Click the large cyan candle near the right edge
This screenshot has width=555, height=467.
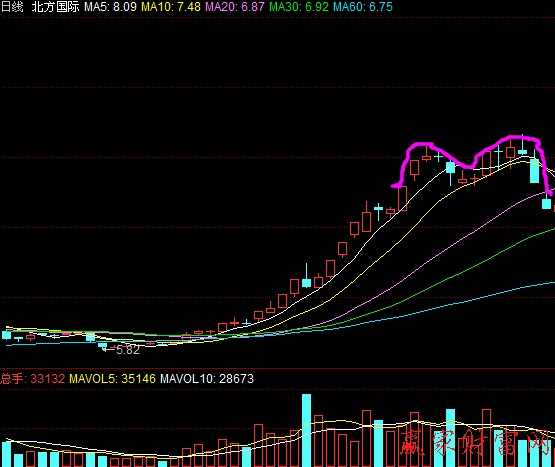click(534, 171)
